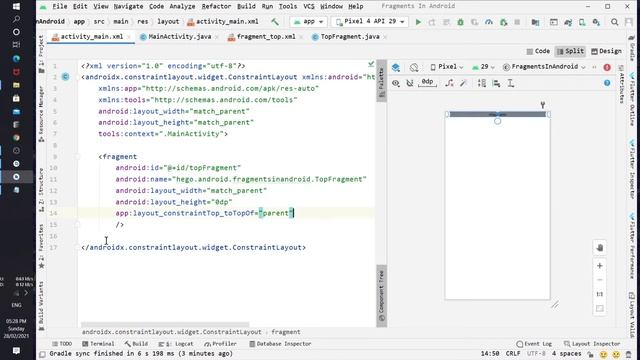The image size is (640, 360).
Task: Click the red error indicator icon
Action: tap(607, 67)
